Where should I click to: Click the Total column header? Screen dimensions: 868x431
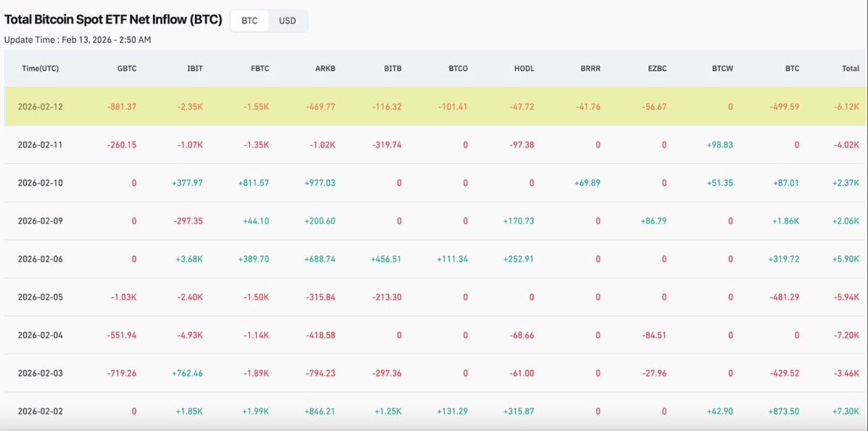coord(851,69)
